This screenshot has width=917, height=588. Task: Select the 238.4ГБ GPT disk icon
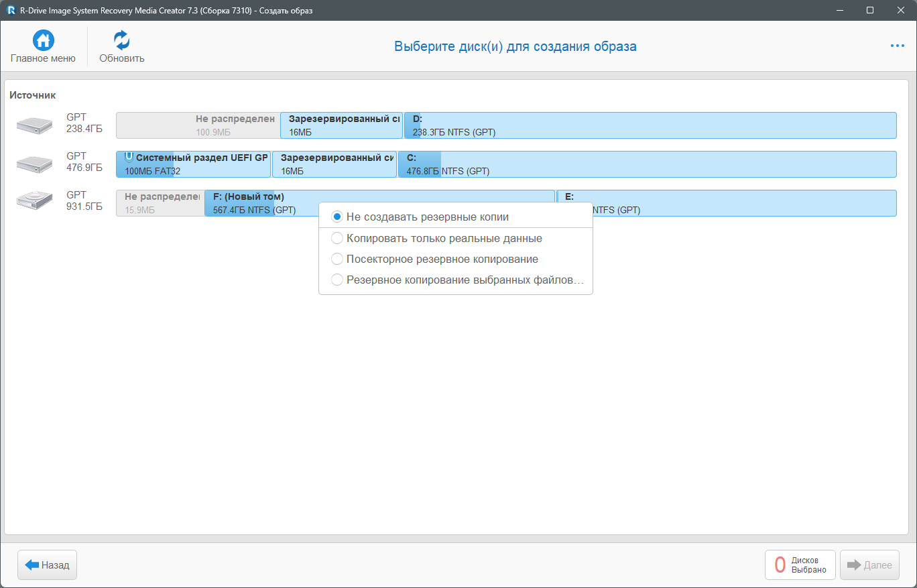point(34,125)
